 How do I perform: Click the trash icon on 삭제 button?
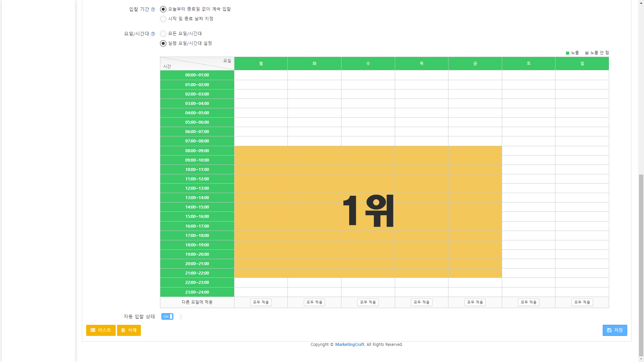[123, 330]
